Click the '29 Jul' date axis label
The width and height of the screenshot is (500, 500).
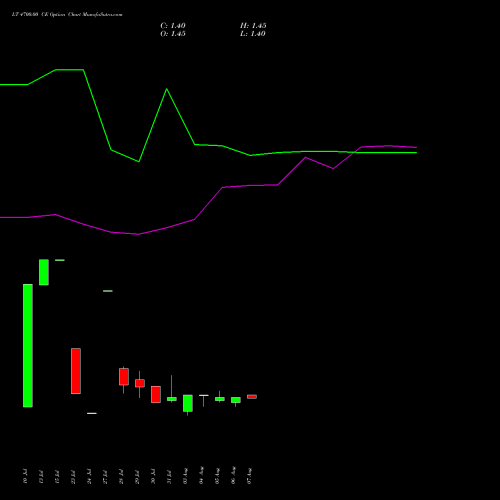tap(137, 476)
